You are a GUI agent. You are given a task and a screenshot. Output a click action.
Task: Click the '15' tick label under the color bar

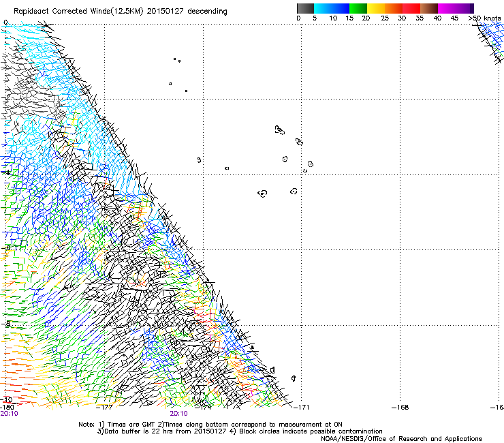click(349, 18)
